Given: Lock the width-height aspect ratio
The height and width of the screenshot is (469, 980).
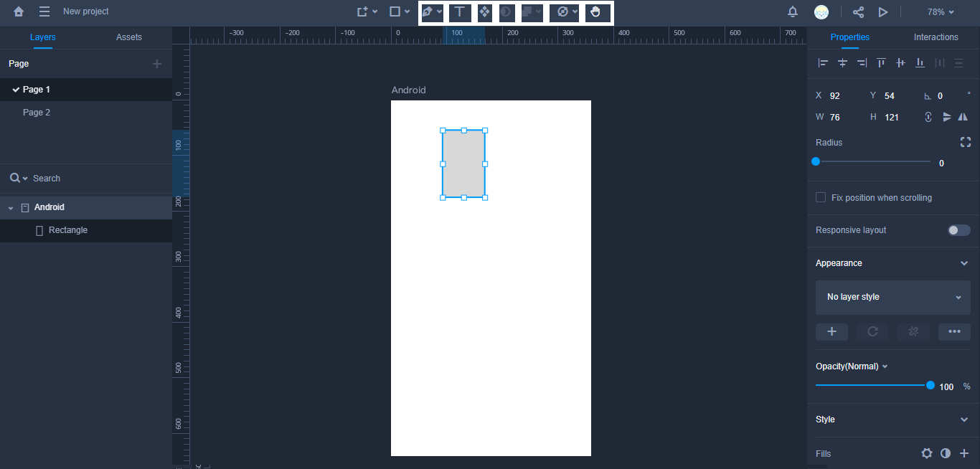Looking at the screenshot, I should click(928, 117).
